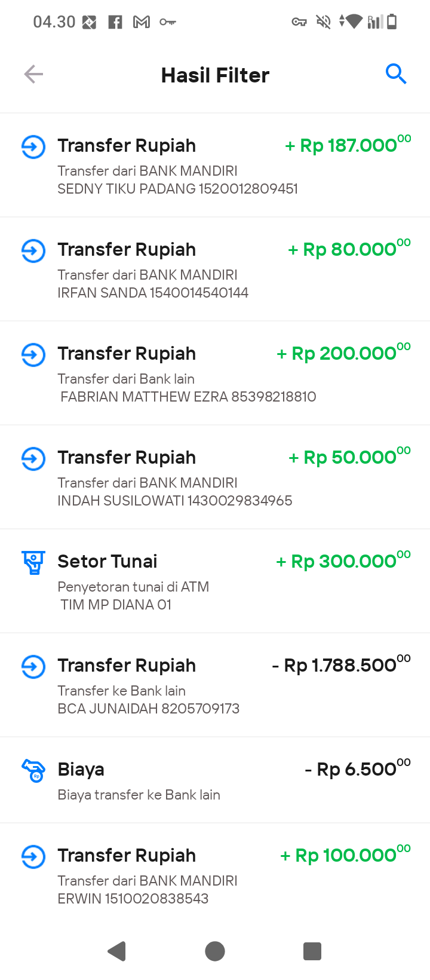Screen dimensions: 430x980
Task: Tap transfer icon beside INDAH SUSILOWATI entry
Action: [33, 458]
